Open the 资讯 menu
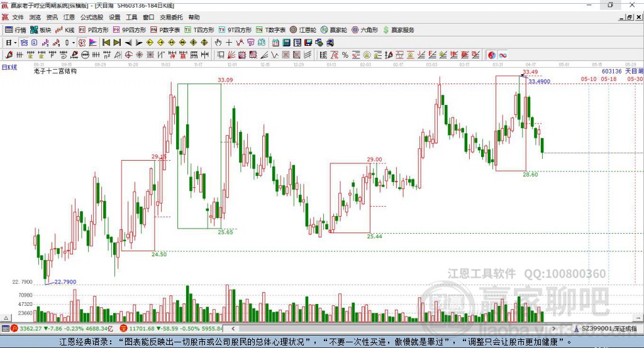Screen dimensions: 644x348 52,17
